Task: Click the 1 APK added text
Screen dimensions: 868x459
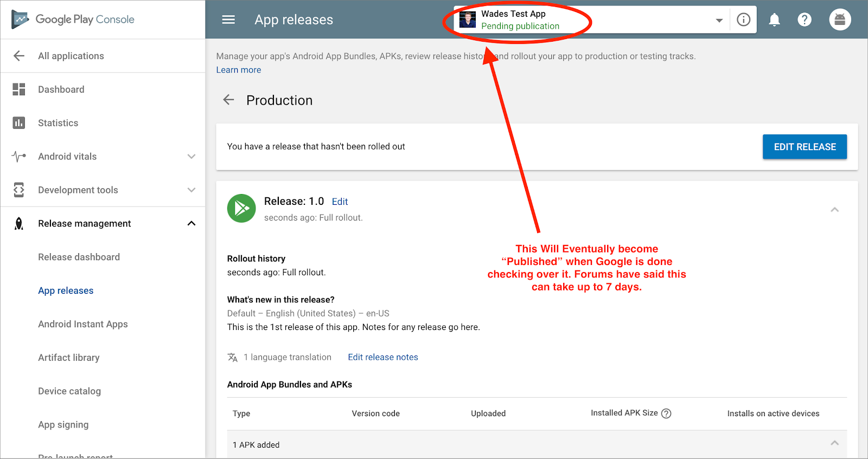Action: [256, 445]
